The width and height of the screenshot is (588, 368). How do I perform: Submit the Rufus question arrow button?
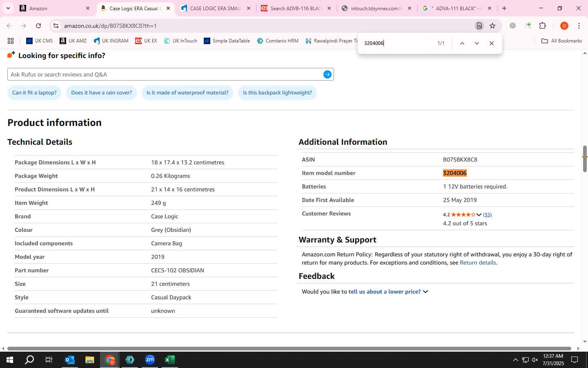[327, 74]
